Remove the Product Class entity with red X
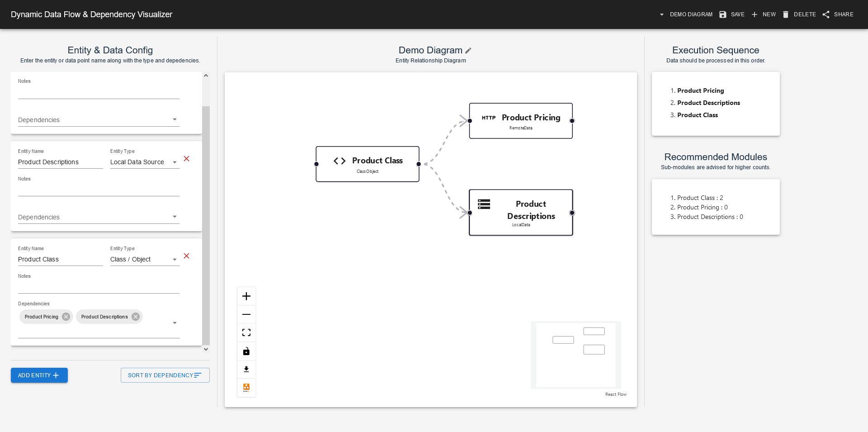Viewport: 868px width, 432px height. (187, 256)
